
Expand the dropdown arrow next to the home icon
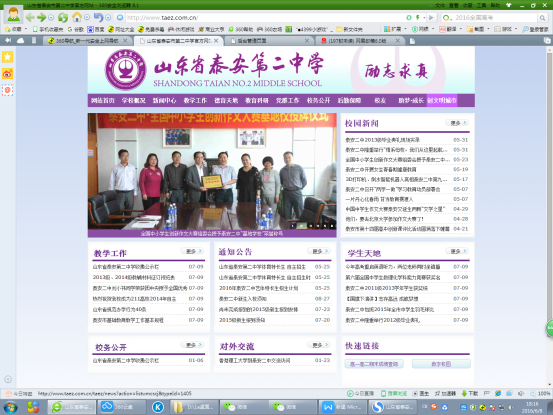point(87,17)
